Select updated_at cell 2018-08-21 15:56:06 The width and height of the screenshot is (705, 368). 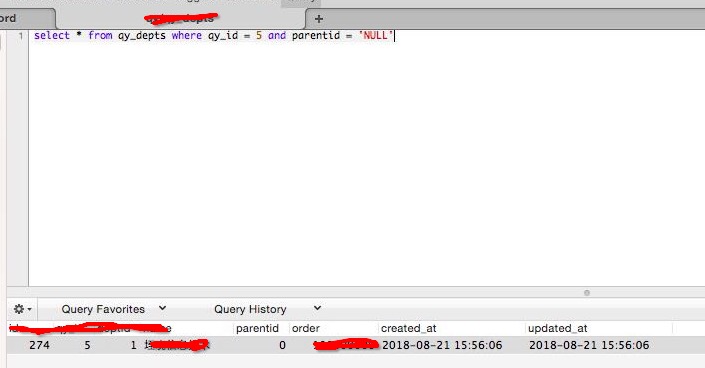(x=589, y=345)
